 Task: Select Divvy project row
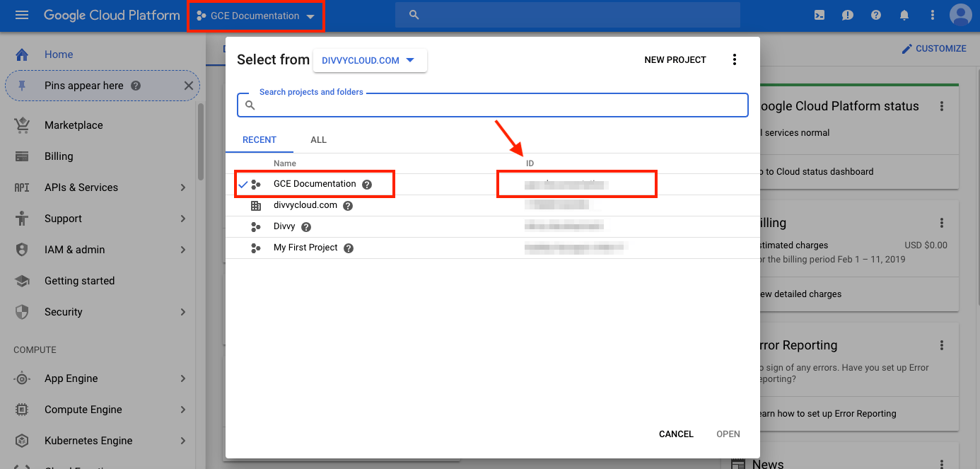(x=493, y=227)
